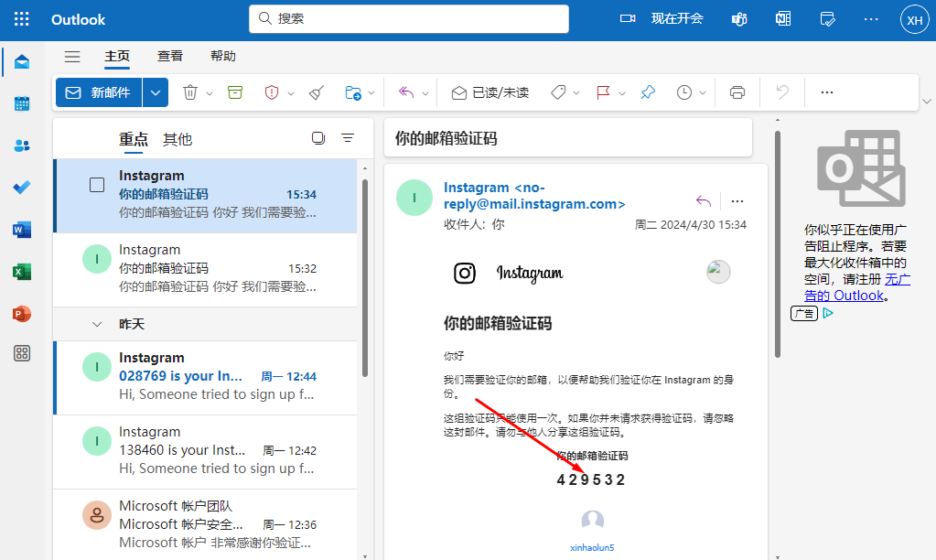Select the 其他 inbox tab
The image size is (936, 560).
(x=178, y=140)
